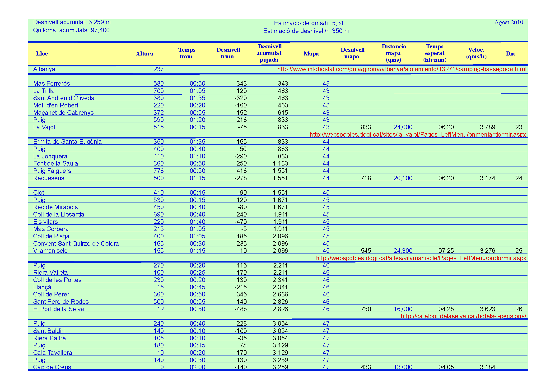Open the La Vajol onmenjardormir link

(418, 134)
